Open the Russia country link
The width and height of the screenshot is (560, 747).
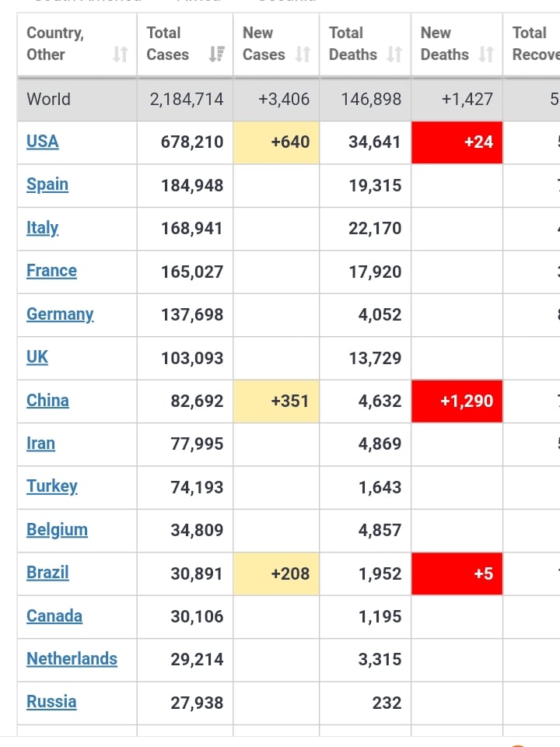51,702
